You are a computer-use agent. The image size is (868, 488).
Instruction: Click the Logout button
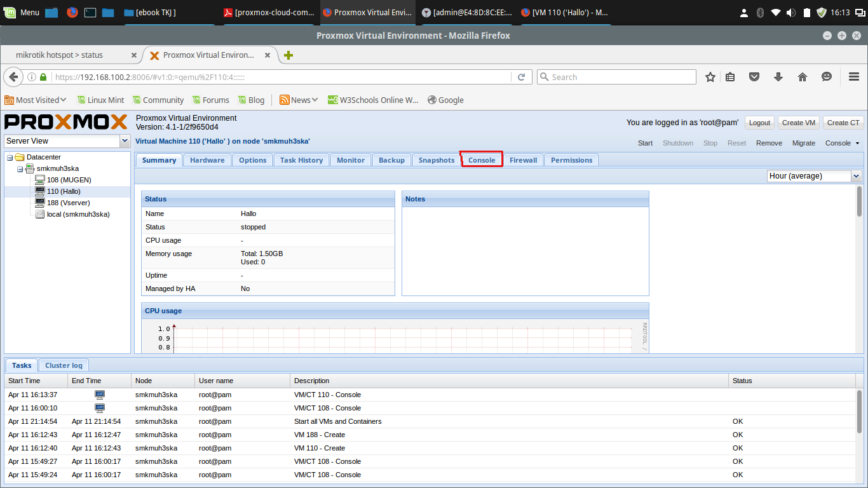[759, 123]
